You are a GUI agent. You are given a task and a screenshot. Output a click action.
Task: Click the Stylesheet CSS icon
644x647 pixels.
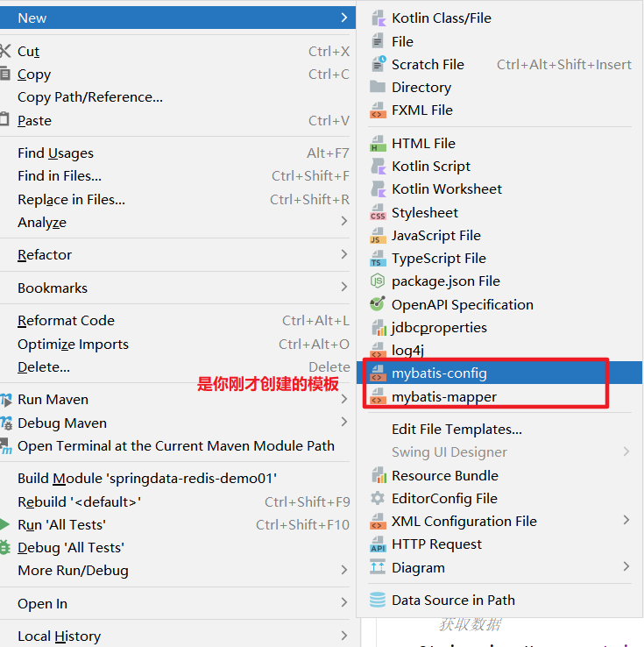pyautogui.click(x=378, y=212)
